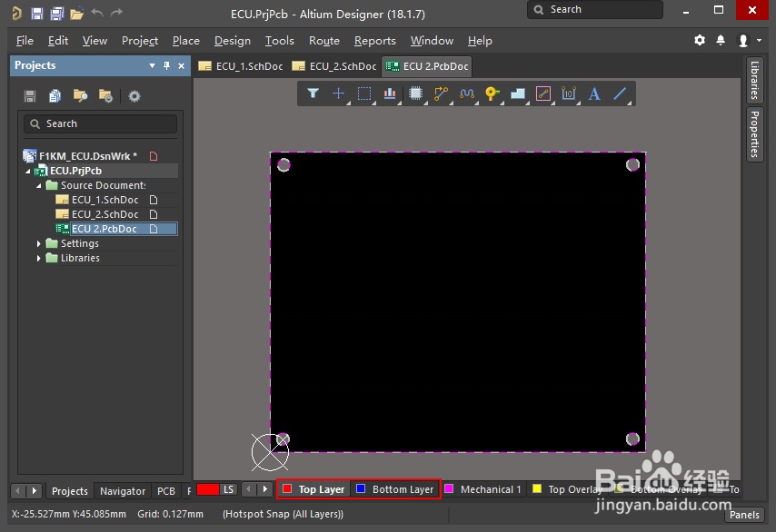This screenshot has width=776, height=532.
Task: Select the Place Component chip tool
Action: [x=416, y=94]
